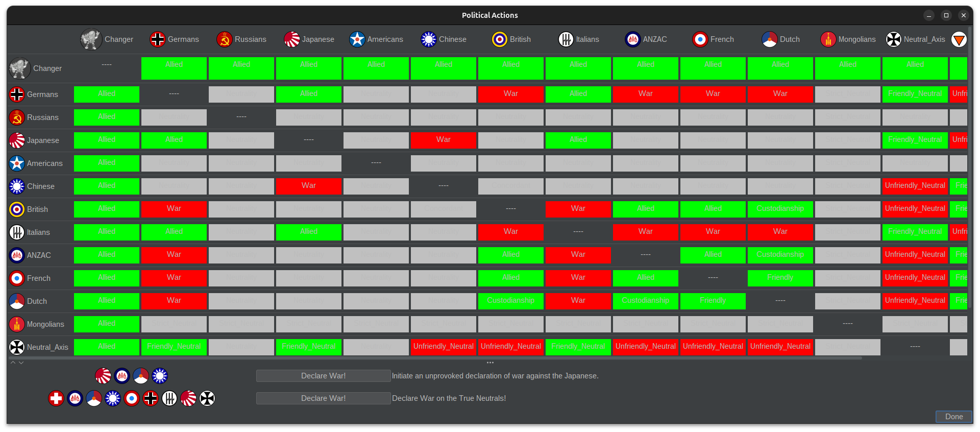The image size is (980, 432).
Task: Click the three-dot divider grip handle
Action: [490, 363]
